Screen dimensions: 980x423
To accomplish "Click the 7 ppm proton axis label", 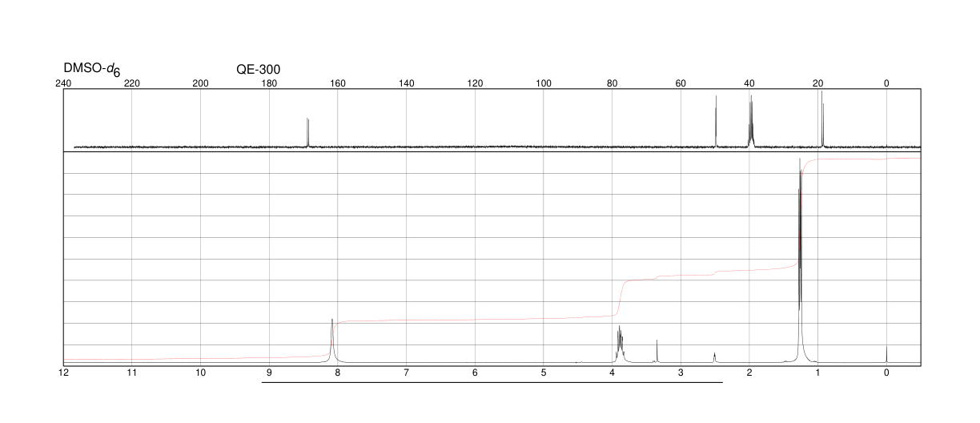I will 406,373.
